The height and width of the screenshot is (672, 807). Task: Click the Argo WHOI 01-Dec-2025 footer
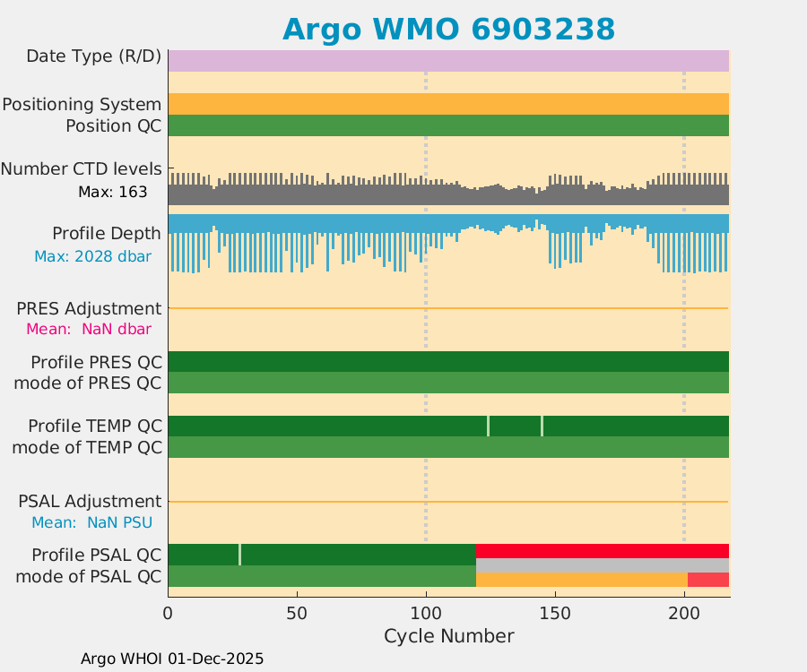tap(172, 659)
